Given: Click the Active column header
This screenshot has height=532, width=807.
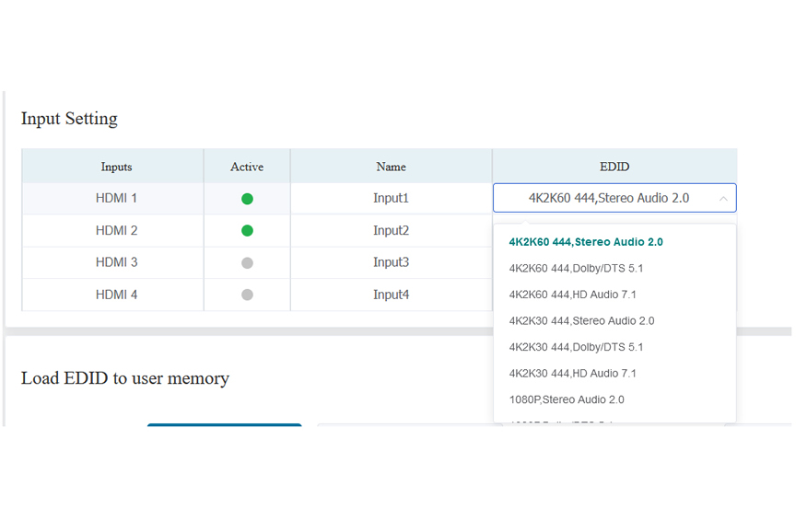Looking at the screenshot, I should tap(247, 167).
